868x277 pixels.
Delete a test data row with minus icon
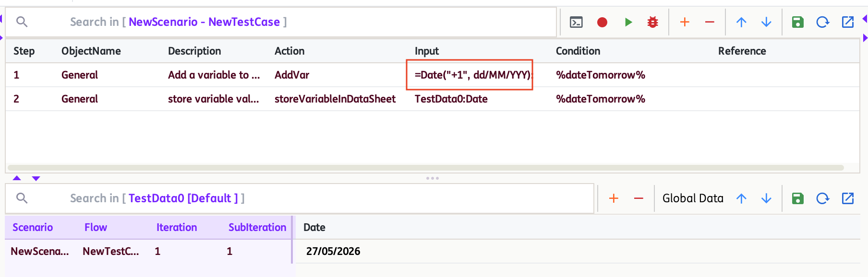pos(639,198)
